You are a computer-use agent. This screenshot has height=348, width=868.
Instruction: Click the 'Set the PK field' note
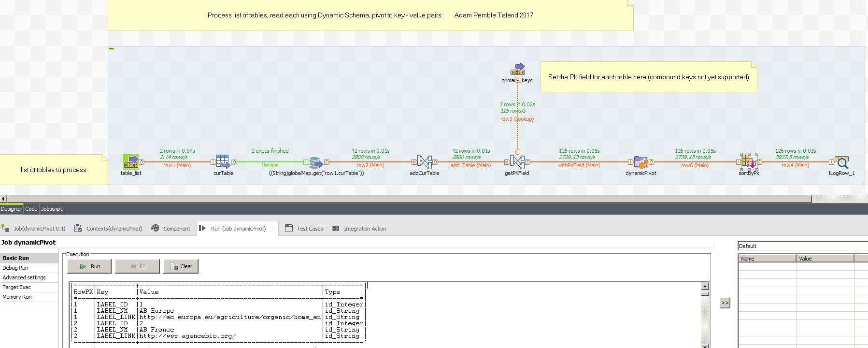coord(648,77)
